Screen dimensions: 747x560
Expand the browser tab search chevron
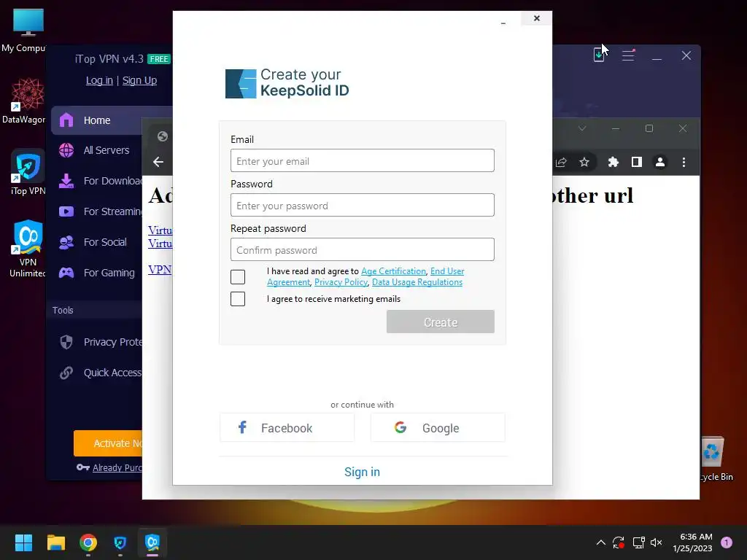pos(581,128)
